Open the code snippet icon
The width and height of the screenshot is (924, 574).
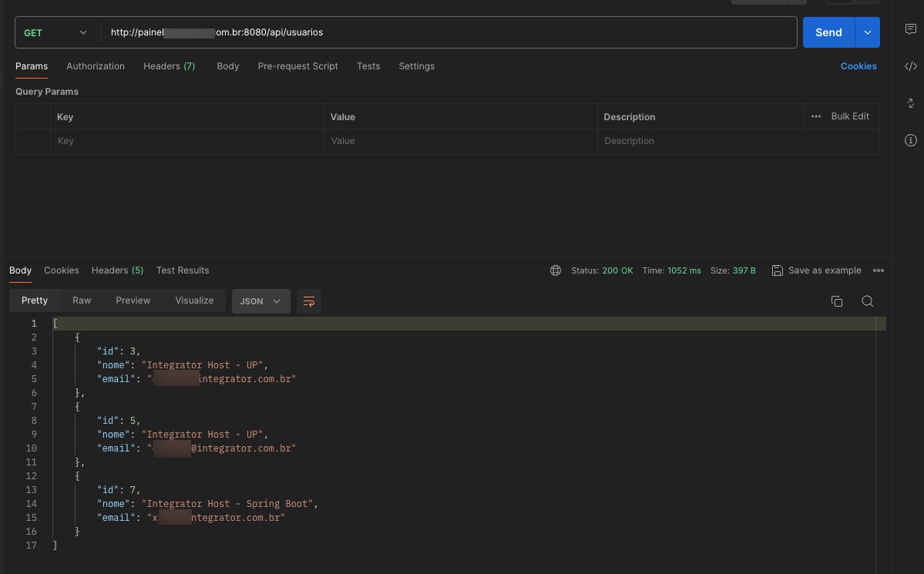pyautogui.click(x=910, y=66)
